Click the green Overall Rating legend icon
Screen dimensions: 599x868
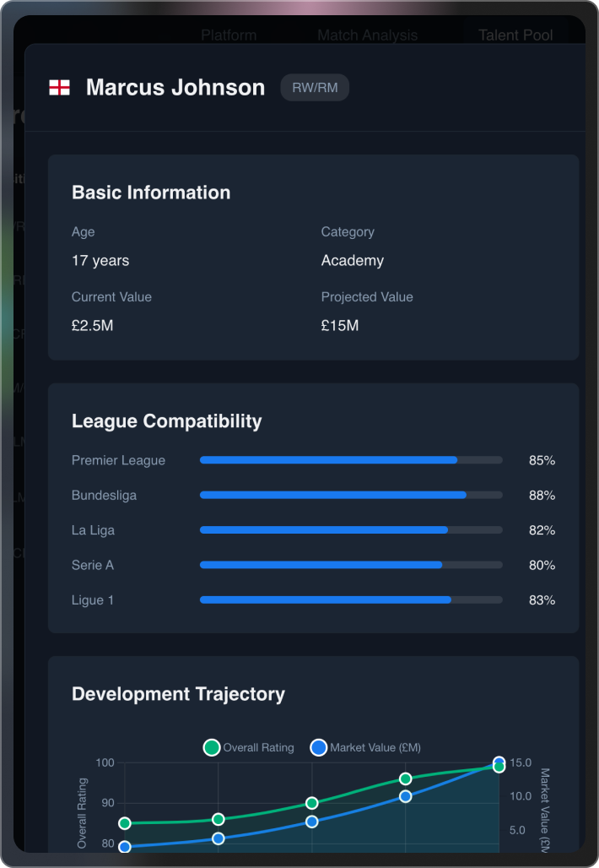(x=212, y=747)
